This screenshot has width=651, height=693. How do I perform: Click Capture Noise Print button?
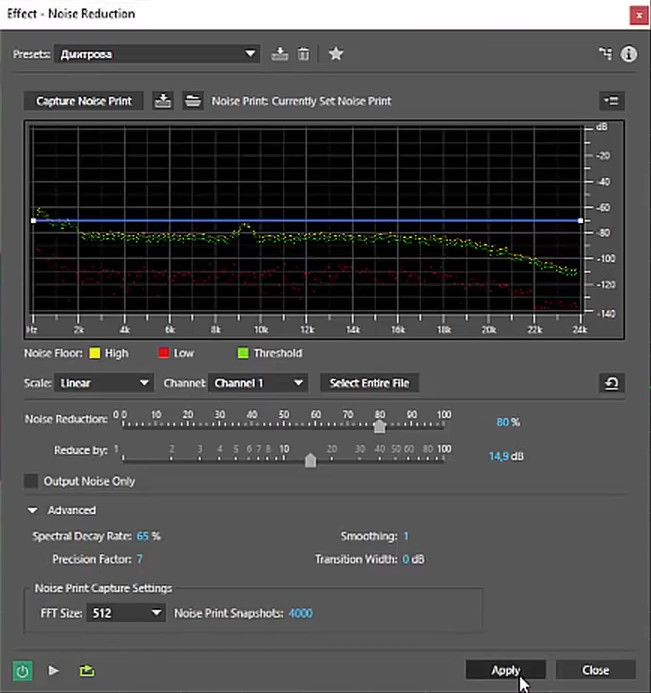click(84, 101)
